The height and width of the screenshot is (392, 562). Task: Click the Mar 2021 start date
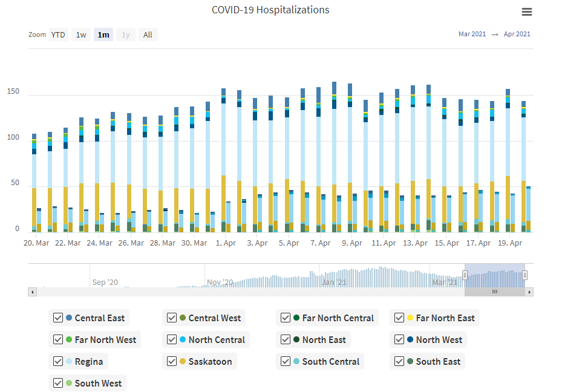(472, 34)
